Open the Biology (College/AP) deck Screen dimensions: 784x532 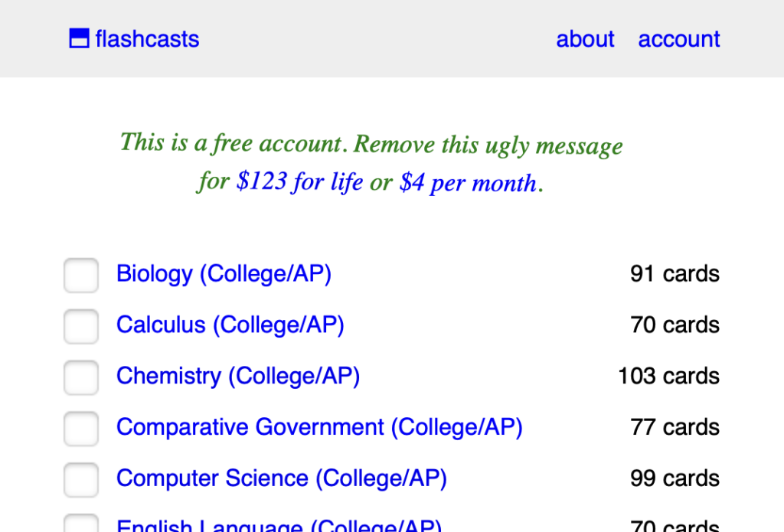point(224,274)
